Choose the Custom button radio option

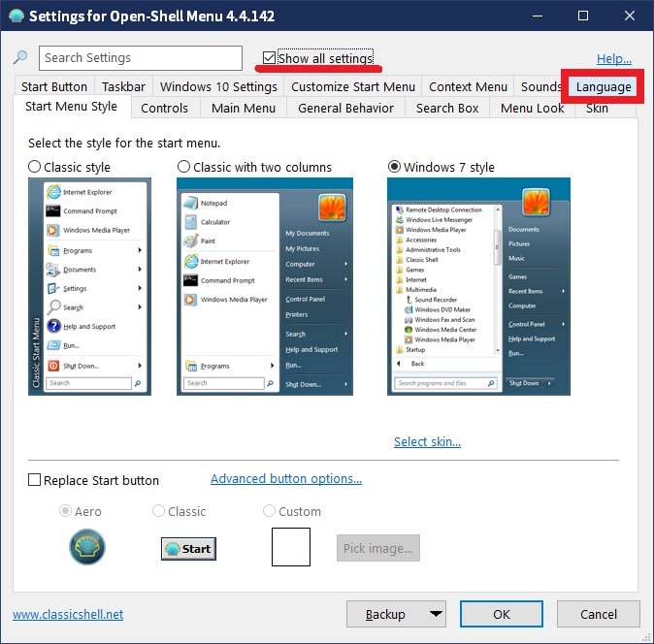[269, 510]
